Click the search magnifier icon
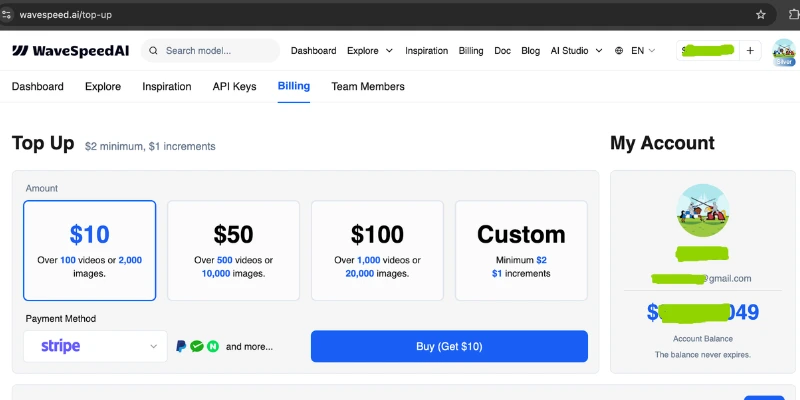This screenshot has height=400, width=800. pos(153,51)
